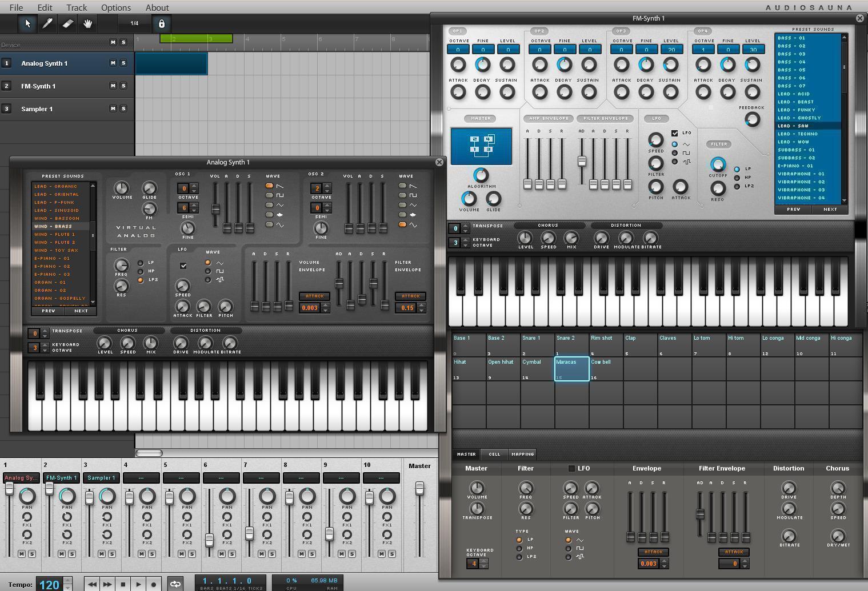Switch to the Sampler MAPPING tab
868x591 pixels.
[x=522, y=454]
